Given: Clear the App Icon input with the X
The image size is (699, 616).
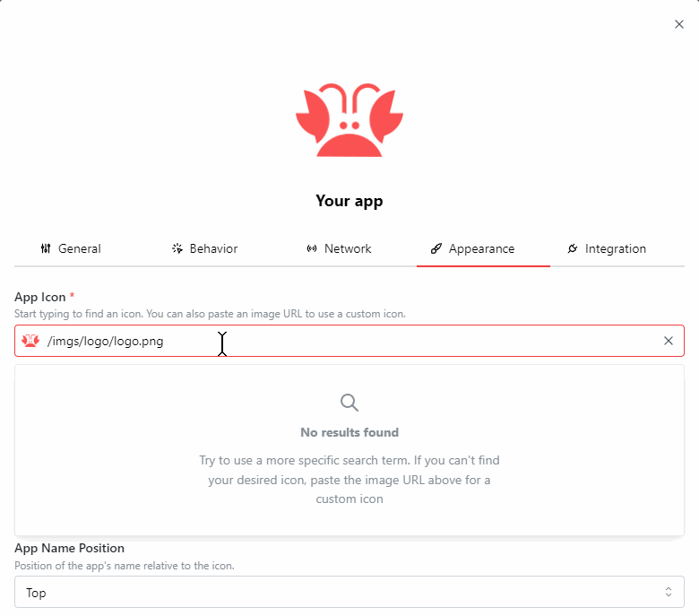Looking at the screenshot, I should coord(668,341).
